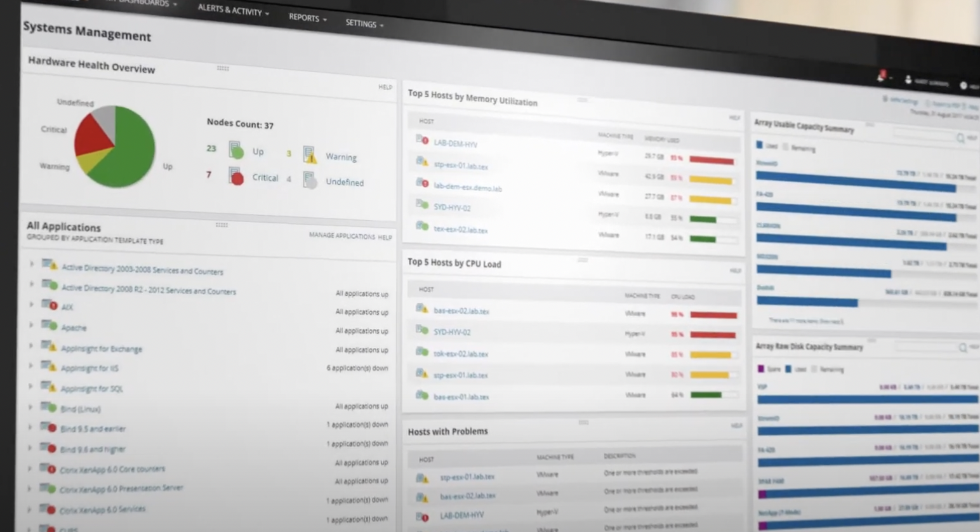Image resolution: width=980 pixels, height=532 pixels.
Task: Click search icon in Array Raw Disk Capacity Summary
Action: [x=963, y=347]
